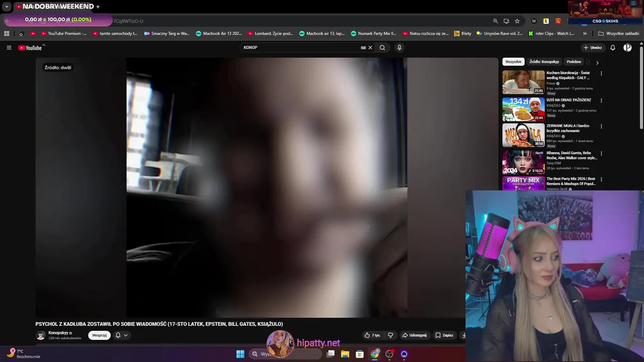Viewport: 644px width, 362px height.
Task: Open the Konopskyy channel avatar
Action: [41, 335]
